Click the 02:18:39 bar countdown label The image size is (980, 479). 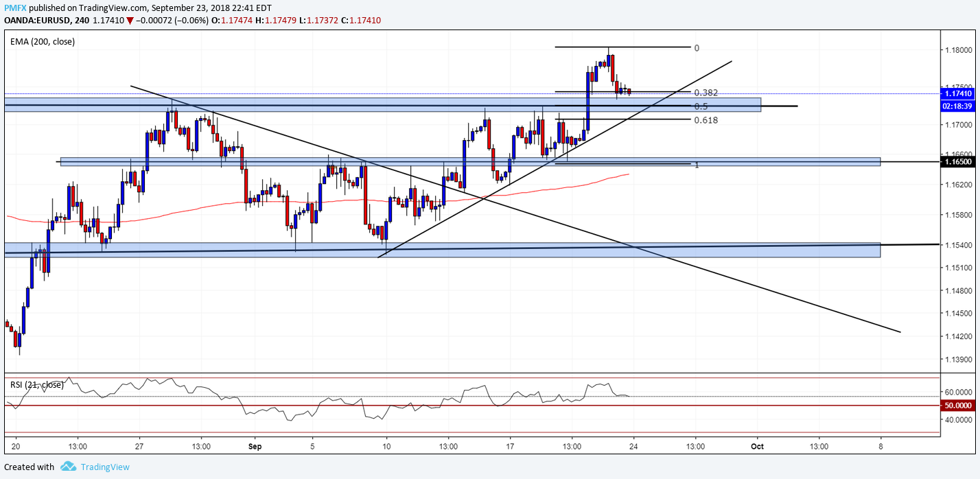pos(958,106)
